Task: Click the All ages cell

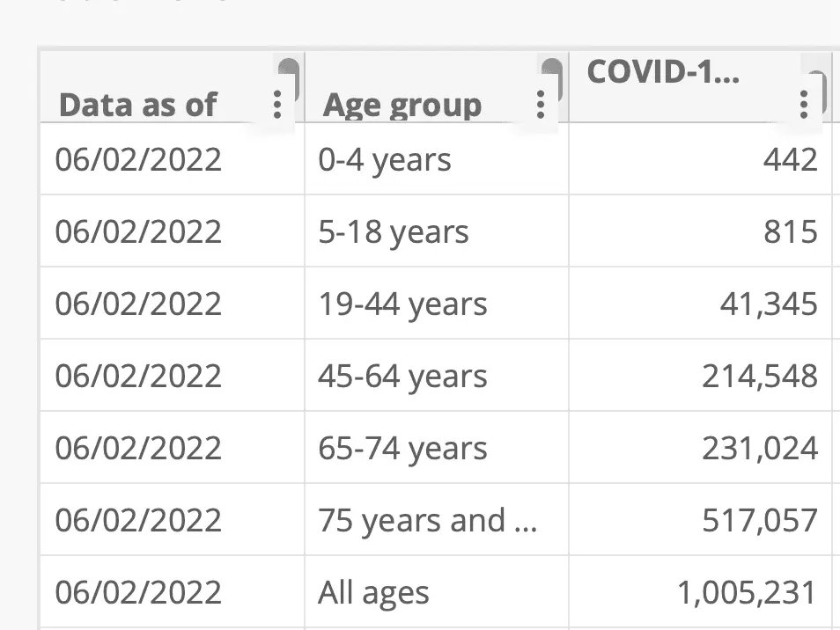Action: click(x=373, y=593)
